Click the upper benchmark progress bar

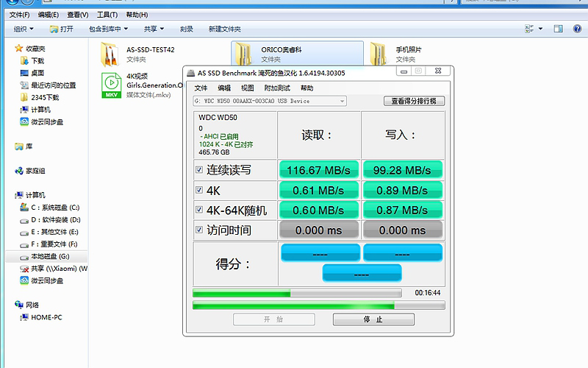(x=297, y=293)
